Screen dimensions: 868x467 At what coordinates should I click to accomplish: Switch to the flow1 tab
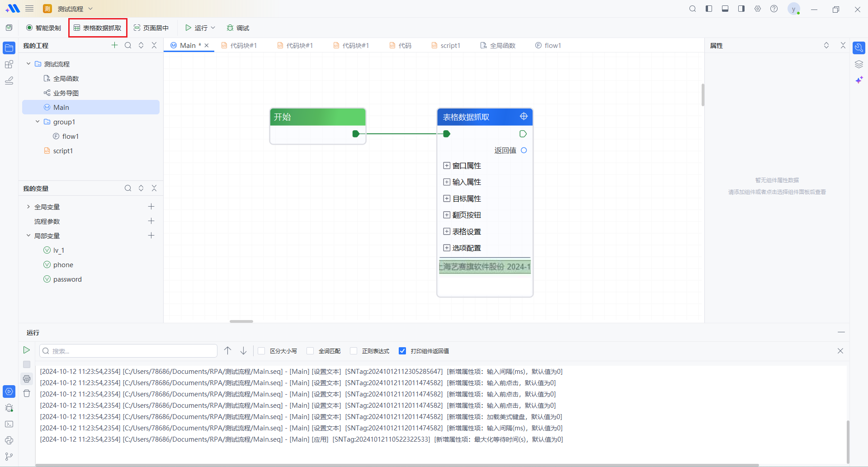(x=548, y=45)
